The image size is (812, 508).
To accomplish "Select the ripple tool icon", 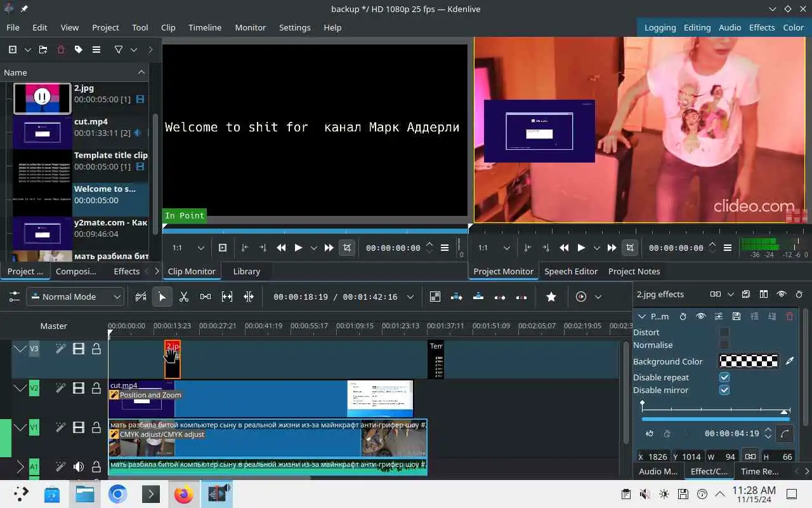I will pyautogui.click(x=249, y=297).
